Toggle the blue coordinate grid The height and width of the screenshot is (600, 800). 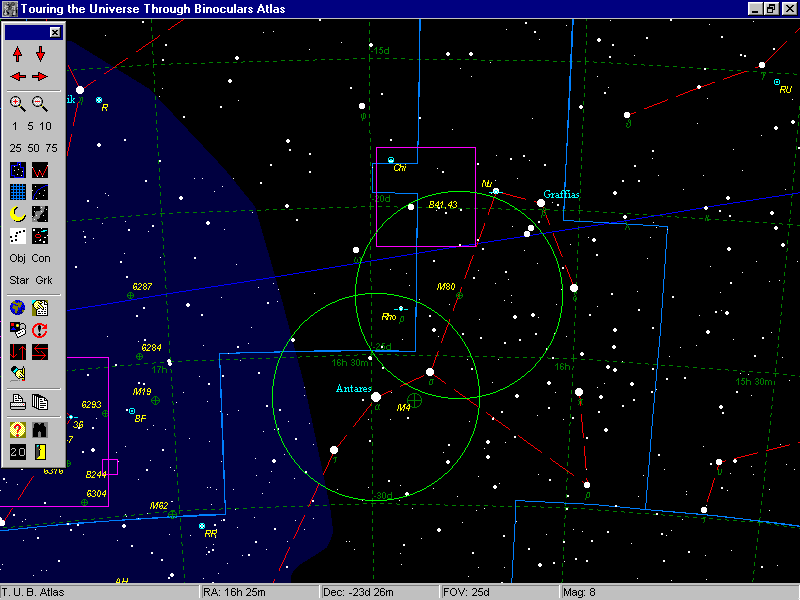[18, 192]
